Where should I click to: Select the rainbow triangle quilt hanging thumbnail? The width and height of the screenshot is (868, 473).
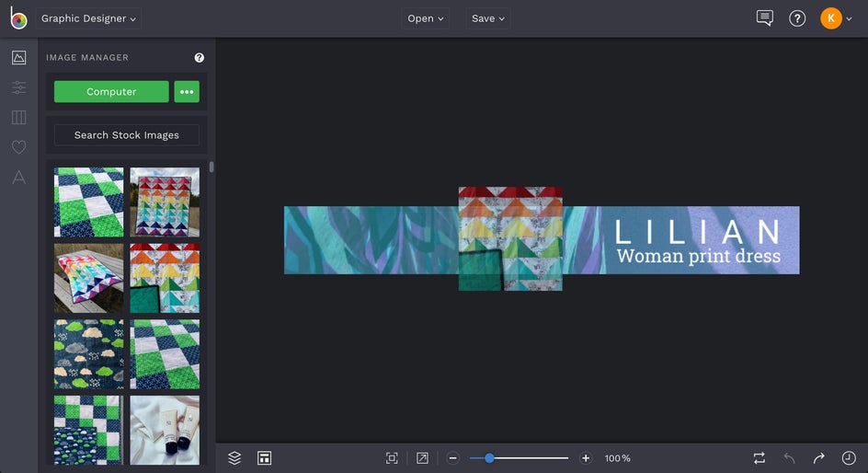(x=165, y=202)
